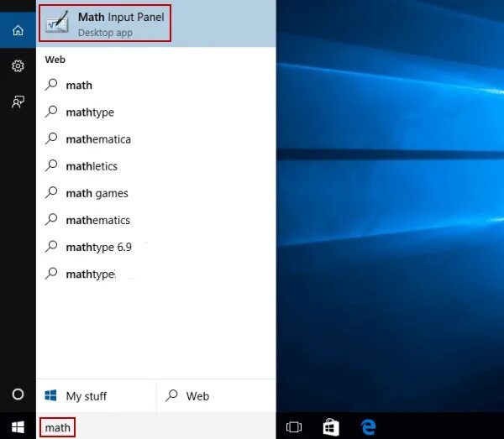Select the 'mathtype' web suggestion

(156, 112)
